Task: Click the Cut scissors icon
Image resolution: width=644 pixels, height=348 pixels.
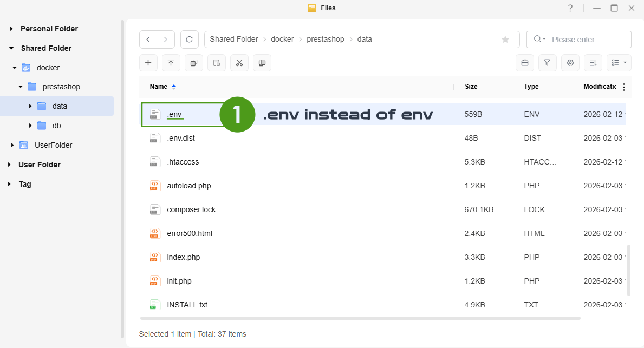Action: [239, 63]
